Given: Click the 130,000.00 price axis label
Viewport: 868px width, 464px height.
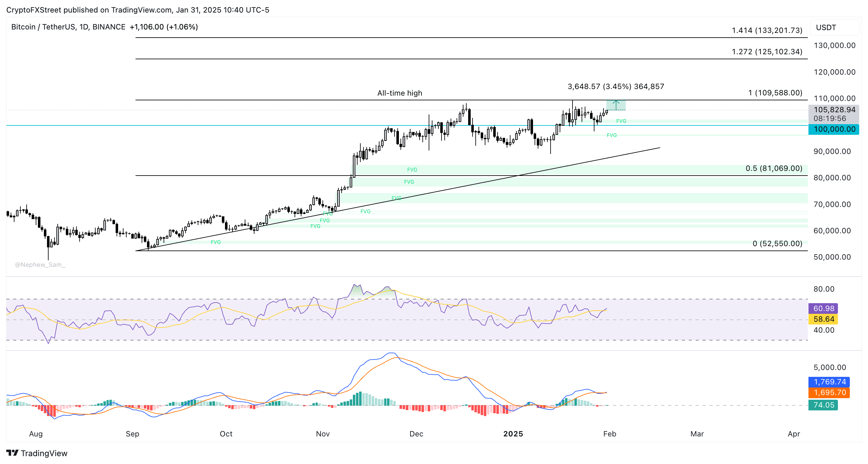Looking at the screenshot, I should pos(835,45).
